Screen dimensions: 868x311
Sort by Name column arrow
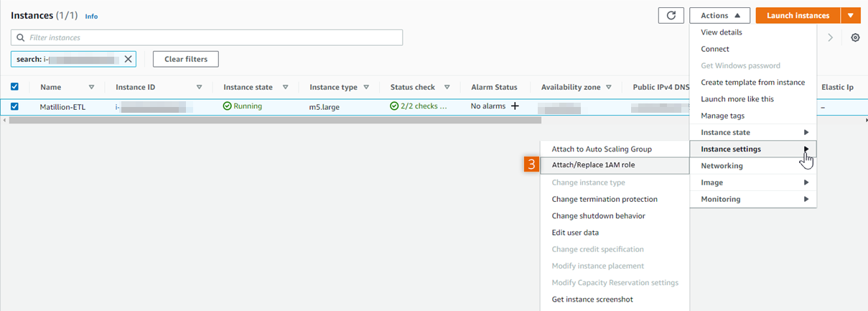pos(90,87)
